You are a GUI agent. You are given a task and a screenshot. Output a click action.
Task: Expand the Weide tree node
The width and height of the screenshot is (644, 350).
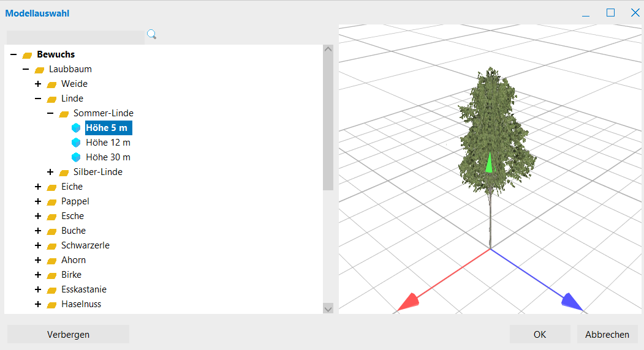coord(38,84)
